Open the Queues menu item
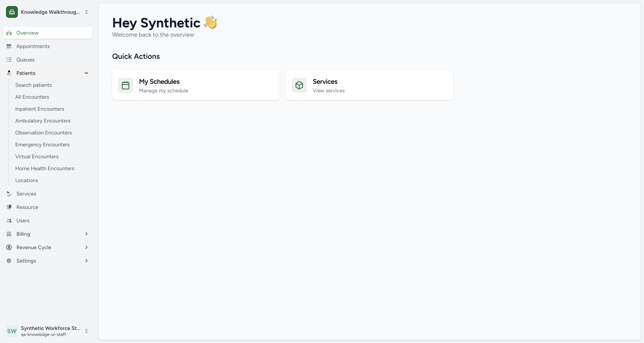The width and height of the screenshot is (644, 343). [48, 60]
